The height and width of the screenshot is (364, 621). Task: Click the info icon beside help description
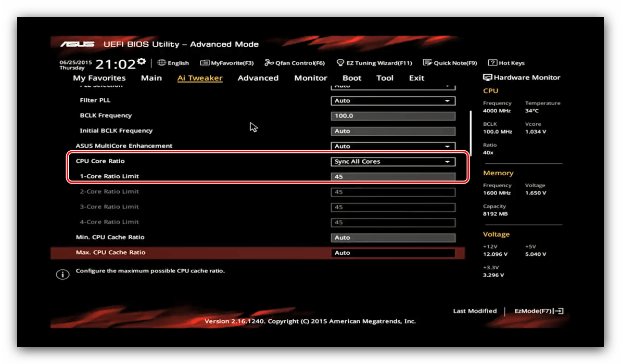62,274
